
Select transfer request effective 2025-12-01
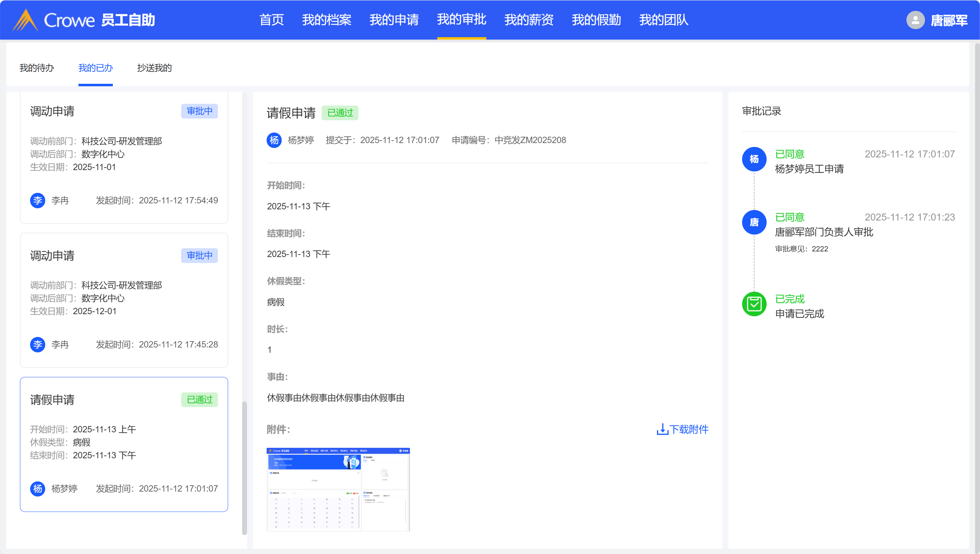tap(124, 300)
